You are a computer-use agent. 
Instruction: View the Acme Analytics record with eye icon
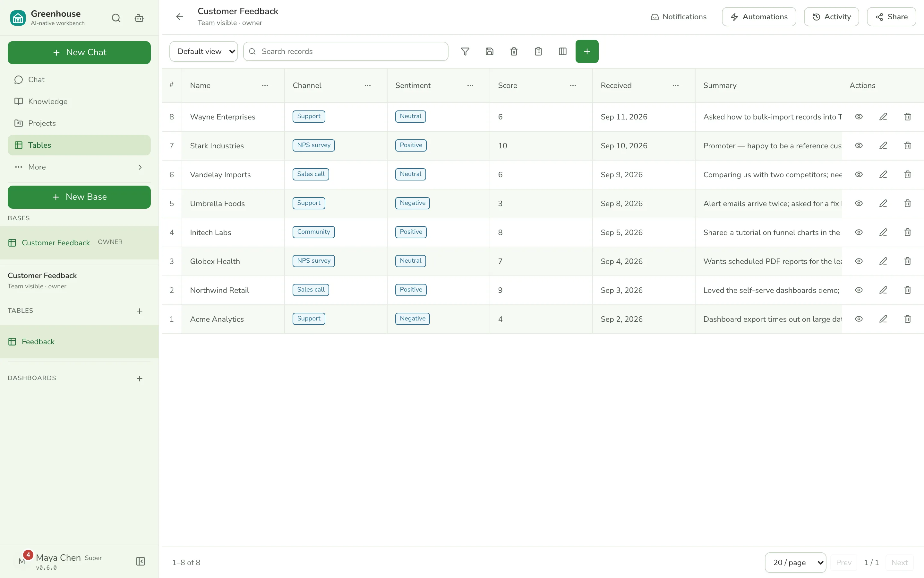[859, 319]
